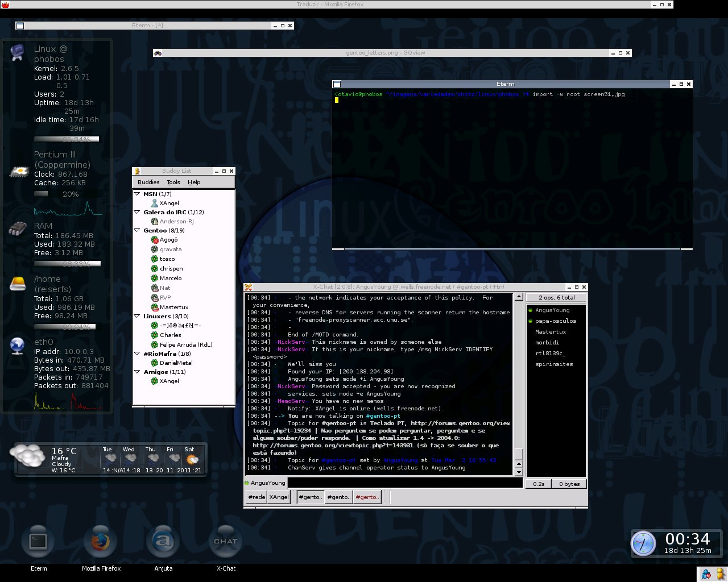Click the XAngel icon under Amigos

pyautogui.click(x=154, y=381)
